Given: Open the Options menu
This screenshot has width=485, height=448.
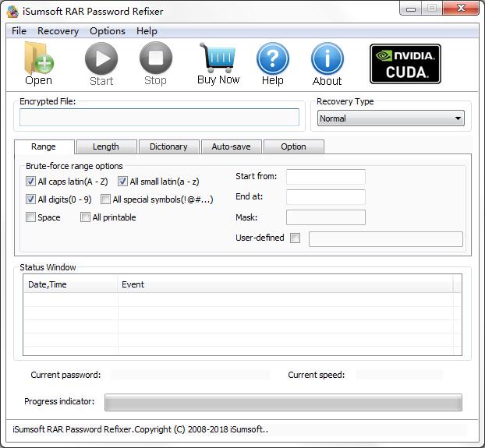Looking at the screenshot, I should (x=107, y=31).
